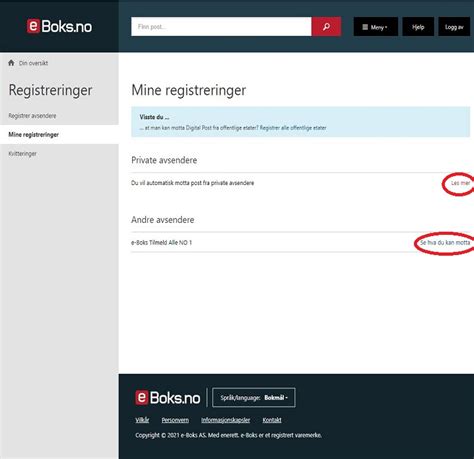Open Registrer avsendere in the sidebar

(32, 116)
